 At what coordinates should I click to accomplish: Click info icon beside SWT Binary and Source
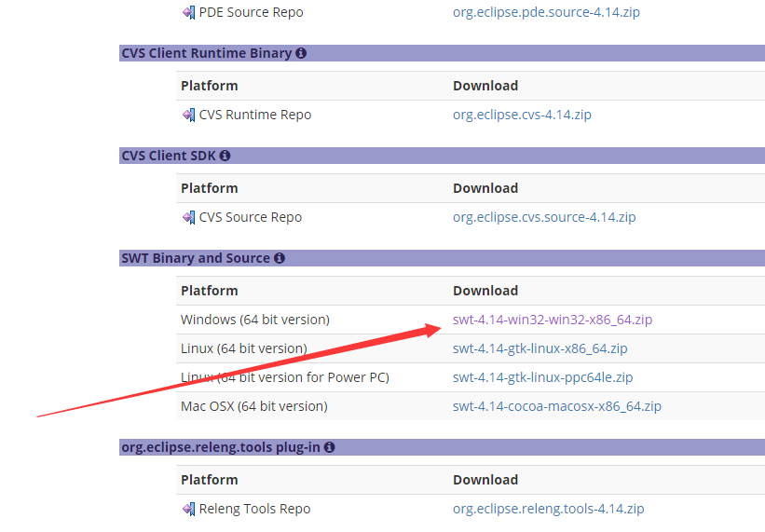click(280, 258)
